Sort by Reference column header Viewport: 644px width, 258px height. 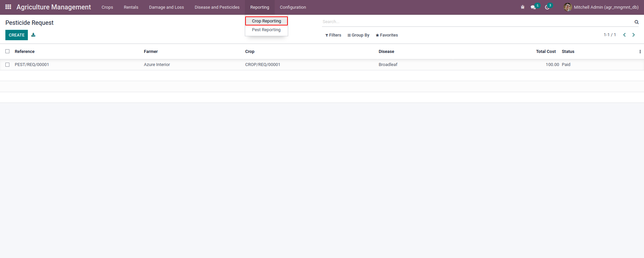coord(24,52)
